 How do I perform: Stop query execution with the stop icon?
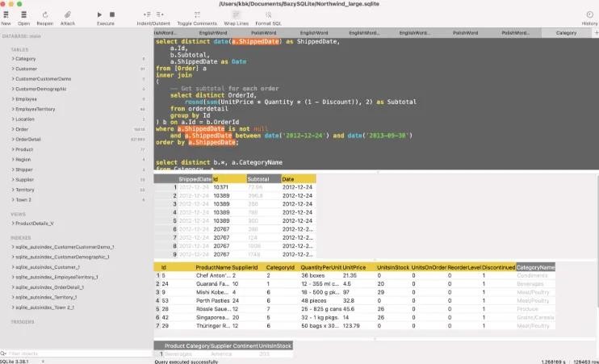(x=112, y=15)
